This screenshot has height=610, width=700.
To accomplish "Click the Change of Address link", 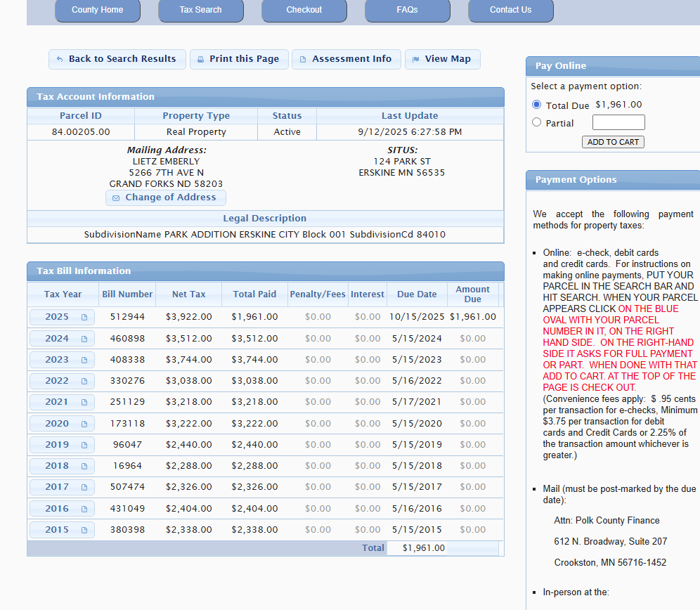I will point(170,197).
